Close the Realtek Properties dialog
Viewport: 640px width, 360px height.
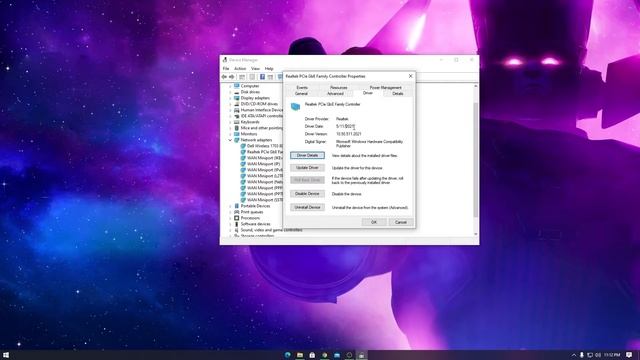(411, 76)
